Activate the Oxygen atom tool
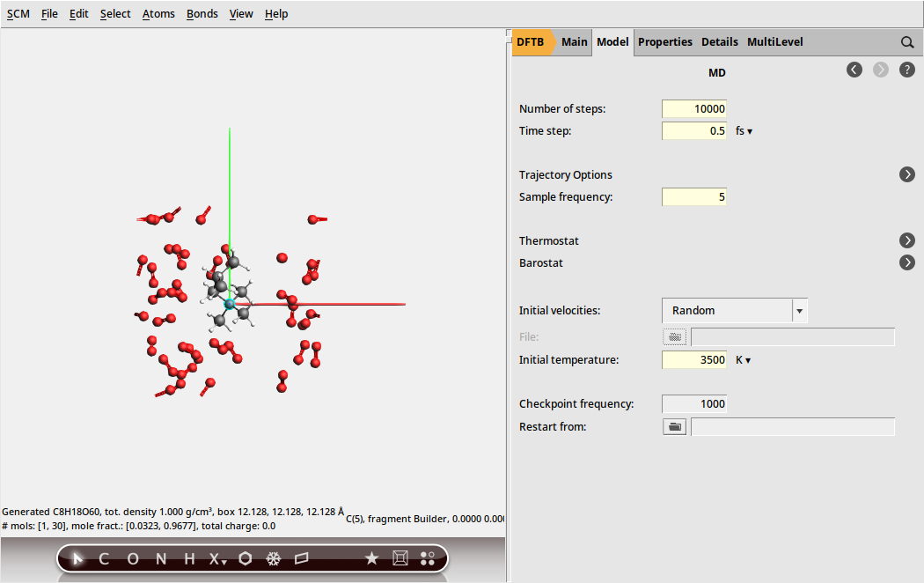The image size is (924, 583). tap(131, 558)
